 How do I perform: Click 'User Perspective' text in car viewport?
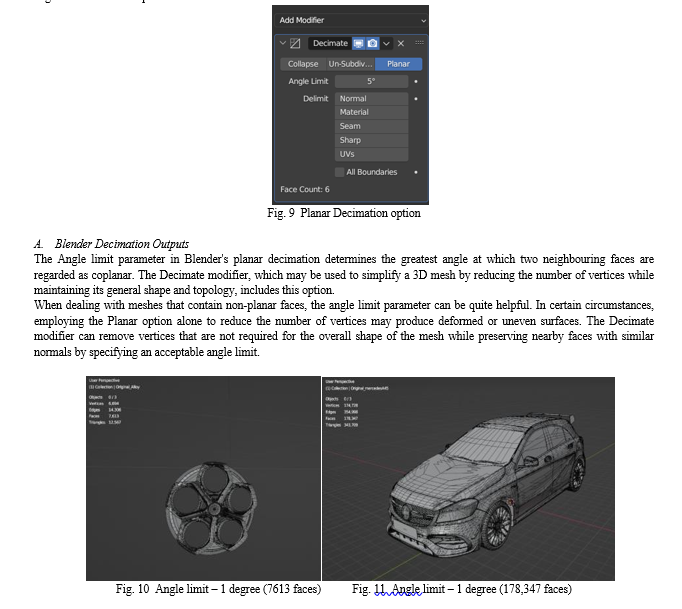[340, 381]
